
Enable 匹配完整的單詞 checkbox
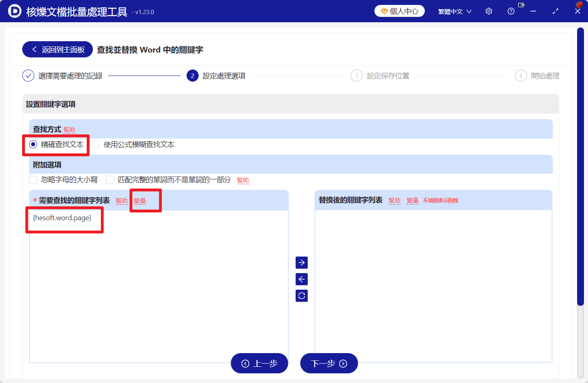coord(110,179)
